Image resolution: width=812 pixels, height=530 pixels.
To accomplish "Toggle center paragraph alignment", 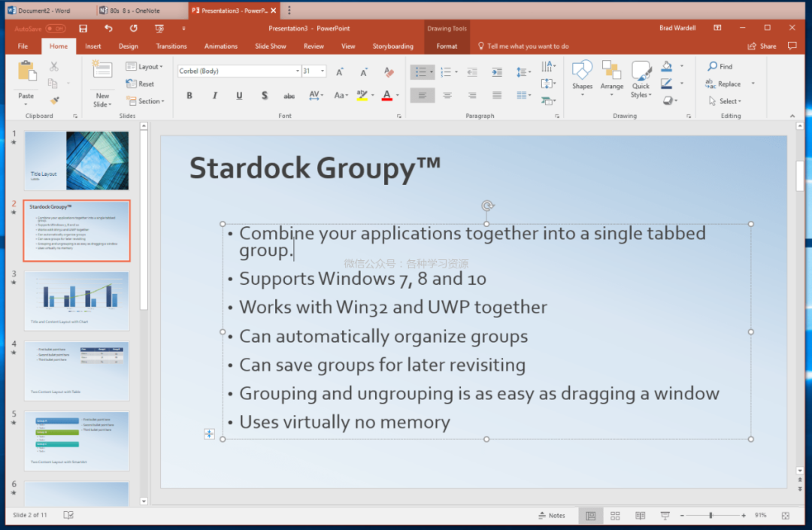I will point(447,95).
